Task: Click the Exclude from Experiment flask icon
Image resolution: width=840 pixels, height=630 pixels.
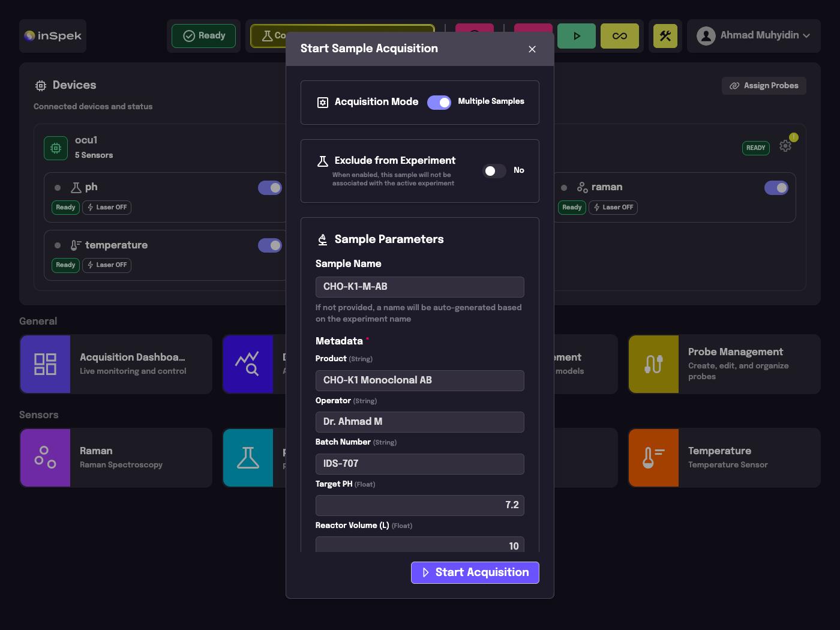Action: coord(323,161)
